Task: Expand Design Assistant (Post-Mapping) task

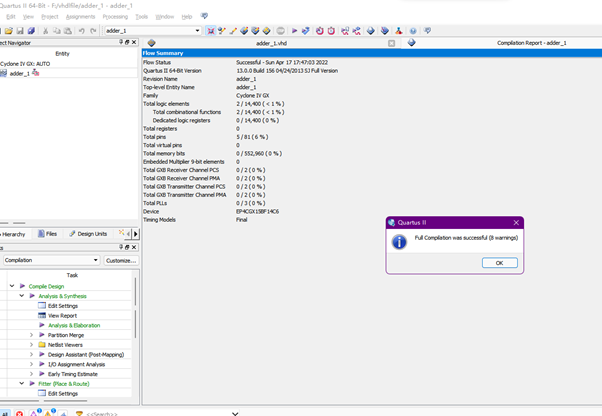Action: pyautogui.click(x=31, y=355)
